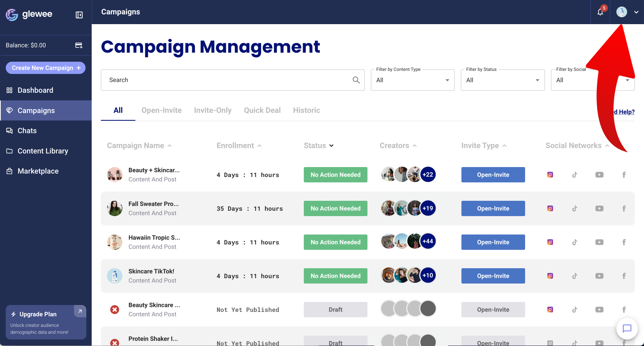Viewport: 644px width, 346px height.
Task: Open Filter by Status dropdown
Action: (502, 80)
